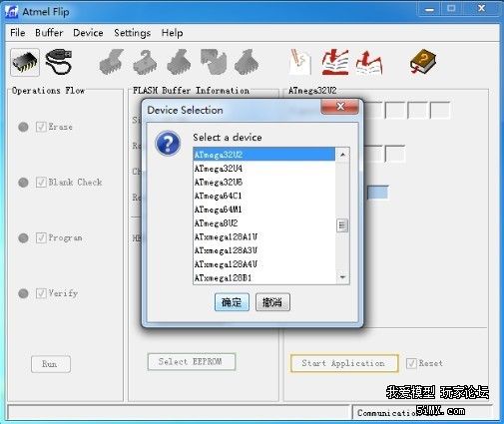Select ATxmega128A1U in device list

point(264,236)
